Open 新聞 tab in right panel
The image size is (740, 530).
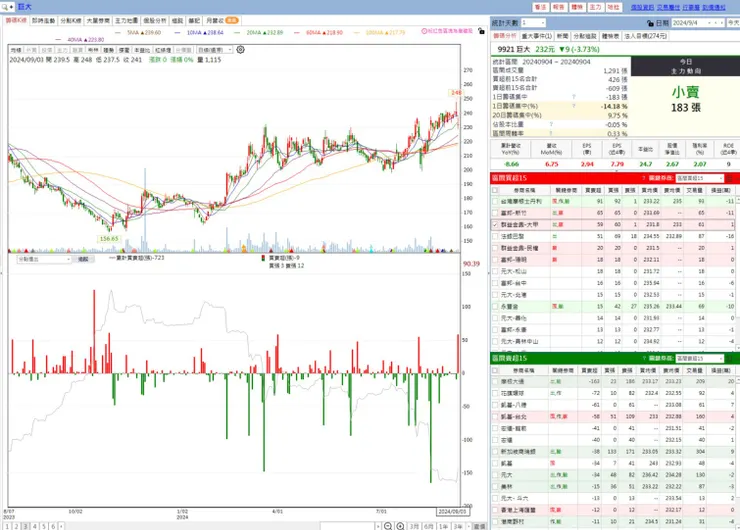tap(562, 36)
